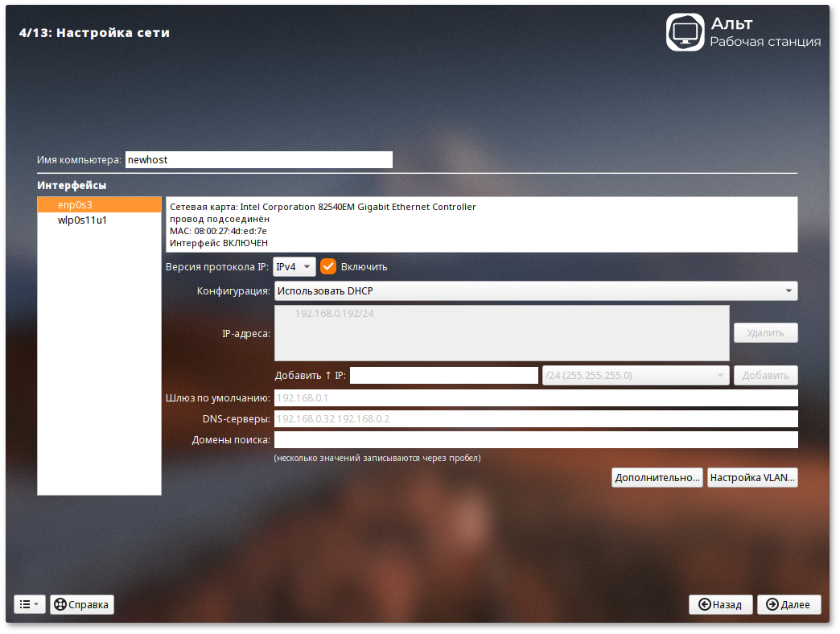Viewport: 840px width, 634px height.
Task: Click the Удалить button
Action: click(x=765, y=332)
